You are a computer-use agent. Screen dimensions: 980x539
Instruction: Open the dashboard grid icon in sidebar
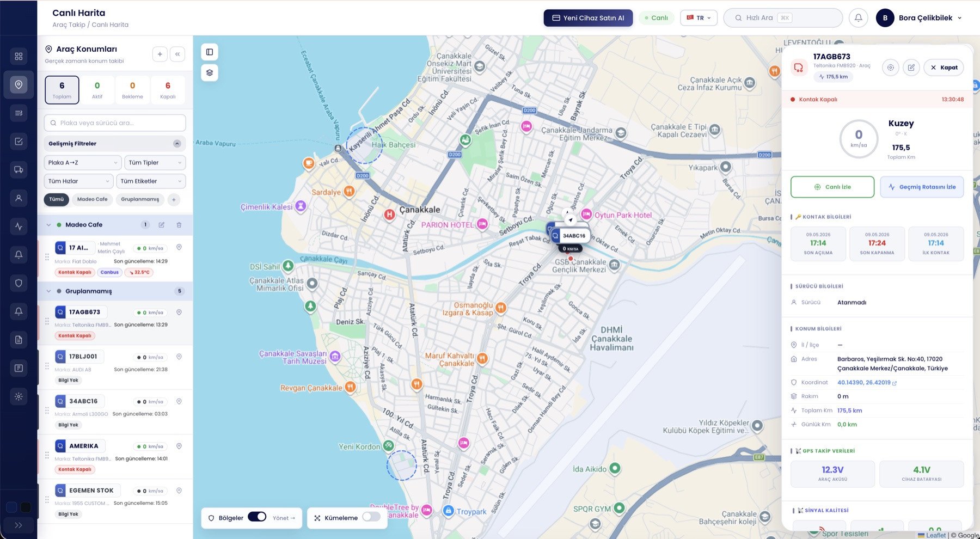click(x=19, y=56)
